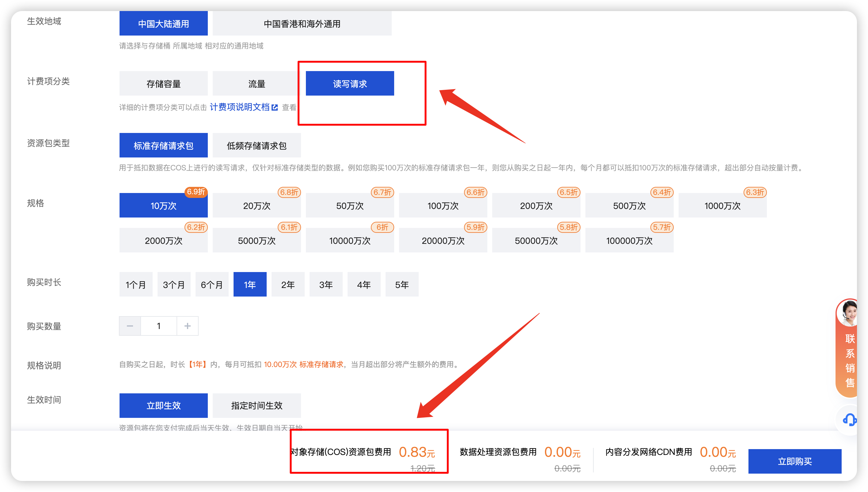Choose the 1个月 purchase duration
Screen dimensions: 868x492
pos(136,285)
